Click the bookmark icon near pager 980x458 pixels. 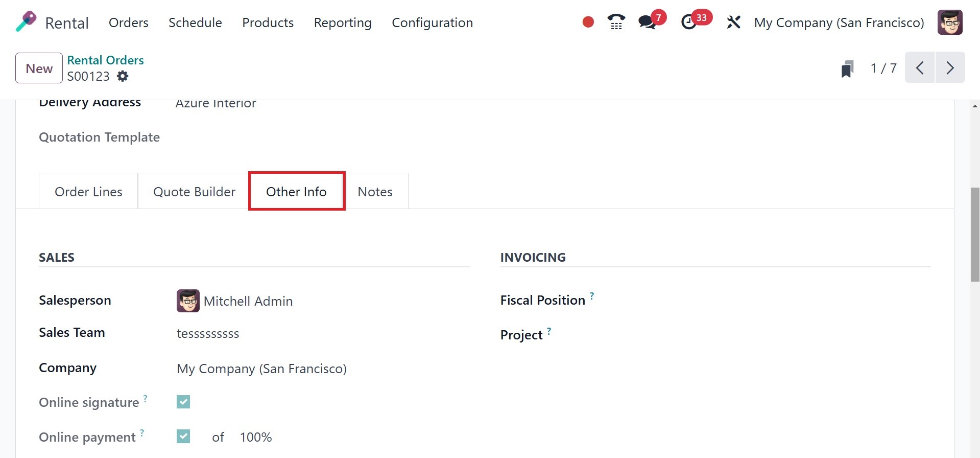click(x=847, y=68)
